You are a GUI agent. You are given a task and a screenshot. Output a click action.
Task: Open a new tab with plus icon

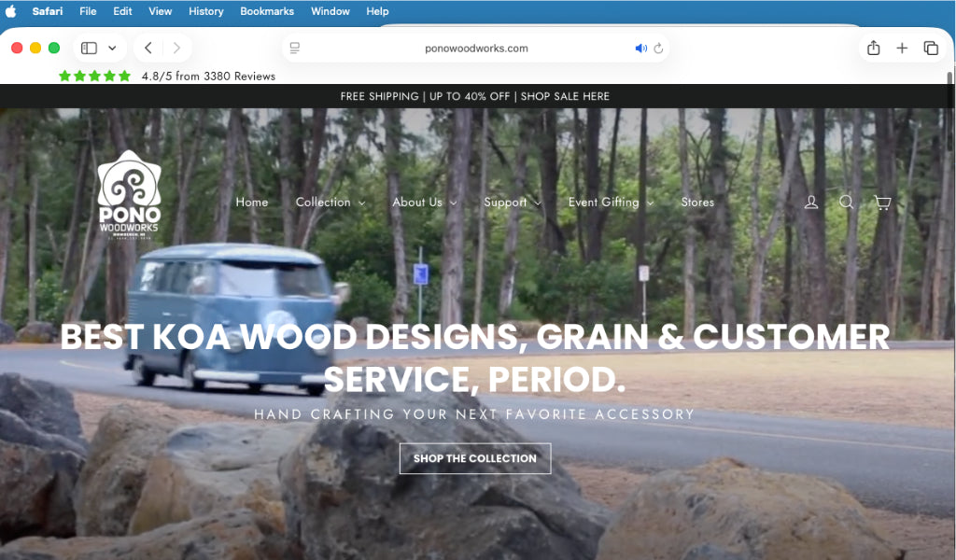902,49
